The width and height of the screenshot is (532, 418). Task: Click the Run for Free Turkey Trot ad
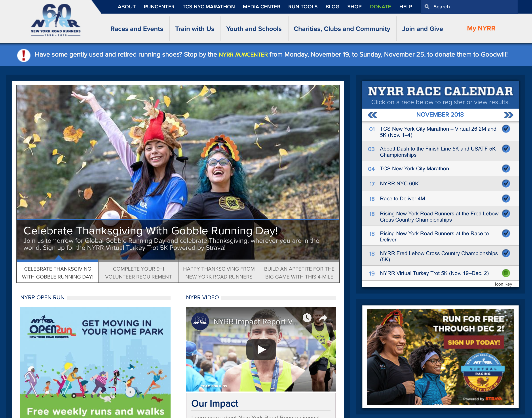tap(440, 357)
